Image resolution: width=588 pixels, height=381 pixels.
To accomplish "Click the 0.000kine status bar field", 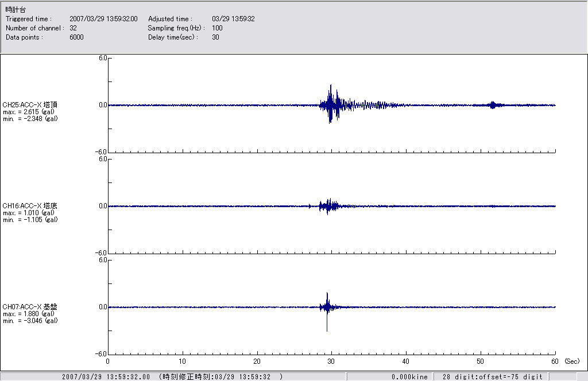I will [x=407, y=377].
